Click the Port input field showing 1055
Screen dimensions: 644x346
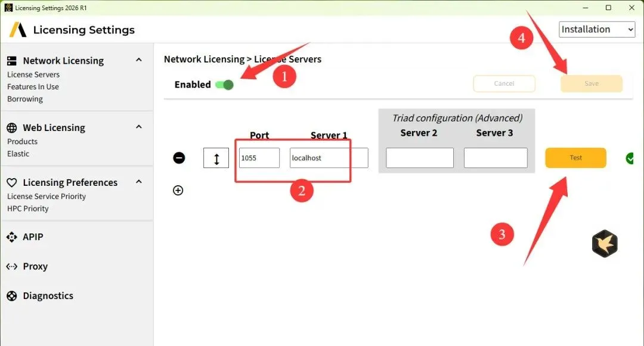pos(259,158)
